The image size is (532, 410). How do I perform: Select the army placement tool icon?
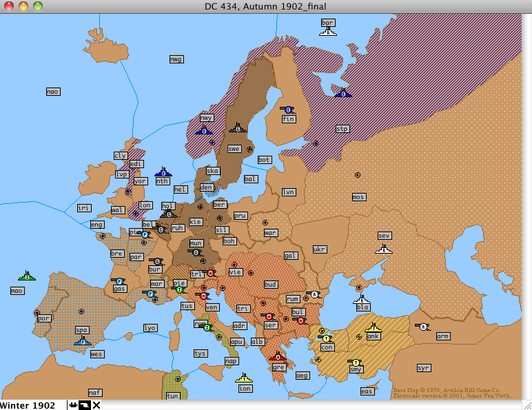pyautogui.click(x=85, y=405)
